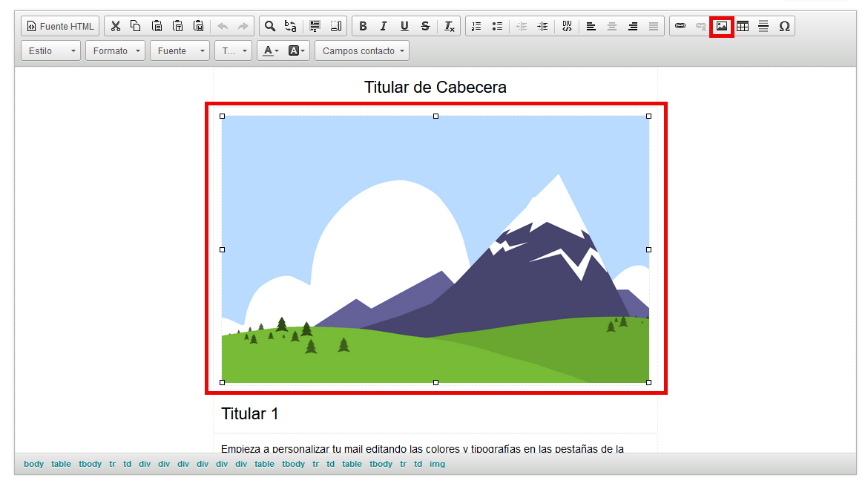Insert a numbered list
868x495 pixels.
click(476, 27)
